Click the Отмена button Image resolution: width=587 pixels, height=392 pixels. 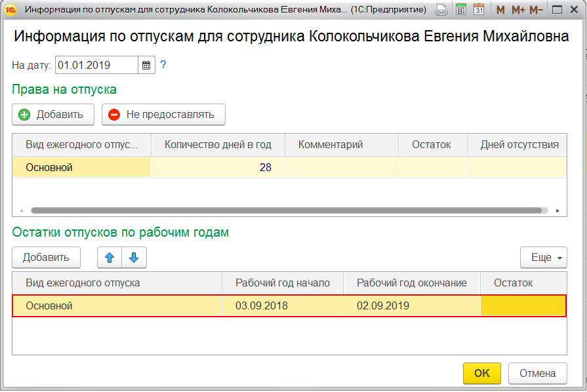pyautogui.click(x=538, y=373)
